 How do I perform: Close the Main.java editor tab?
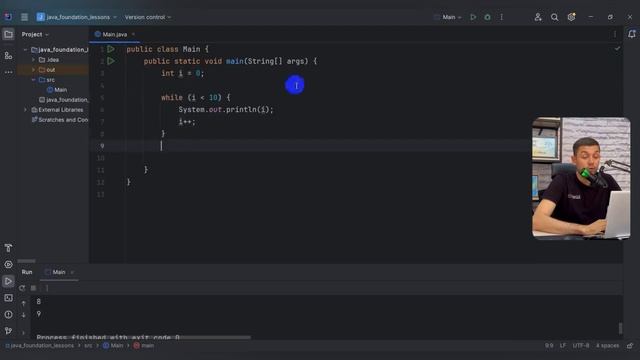[x=133, y=34]
